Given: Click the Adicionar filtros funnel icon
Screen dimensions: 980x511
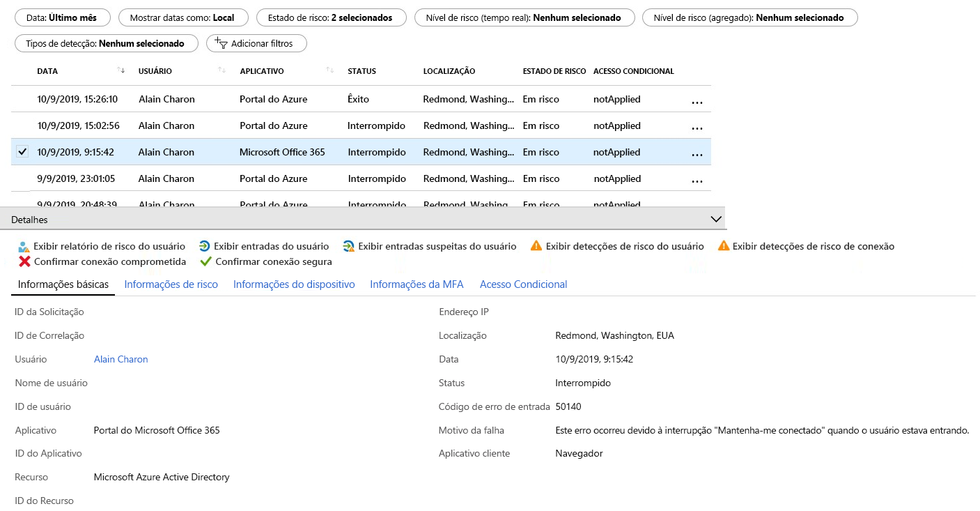Looking at the screenshot, I should tap(221, 43).
